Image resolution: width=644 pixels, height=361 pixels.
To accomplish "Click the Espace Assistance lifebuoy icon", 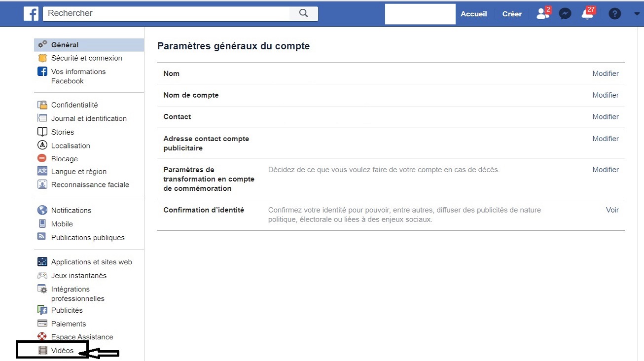I will [x=42, y=337].
